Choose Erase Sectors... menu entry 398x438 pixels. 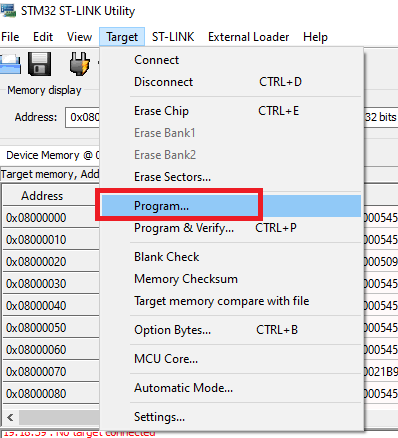click(x=231, y=177)
